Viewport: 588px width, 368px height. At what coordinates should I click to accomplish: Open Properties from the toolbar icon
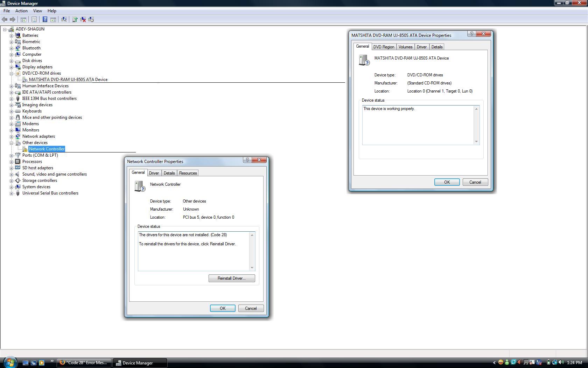point(34,19)
